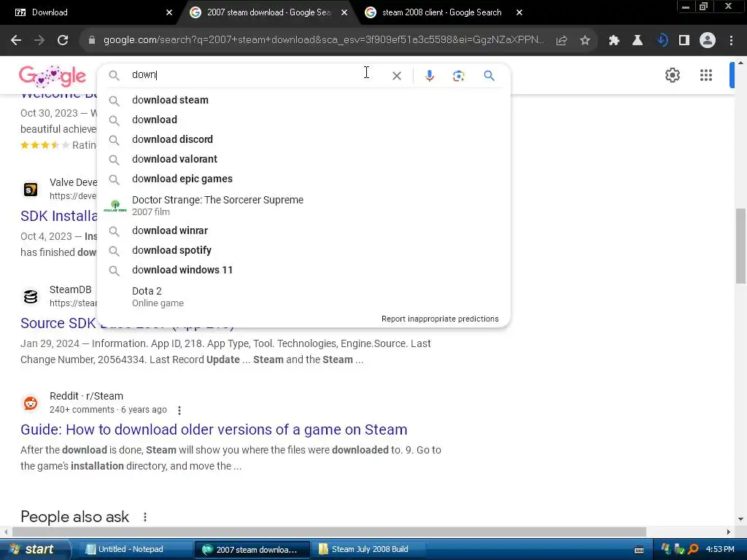Open Chrome Labs flask icon

pyautogui.click(x=638, y=41)
